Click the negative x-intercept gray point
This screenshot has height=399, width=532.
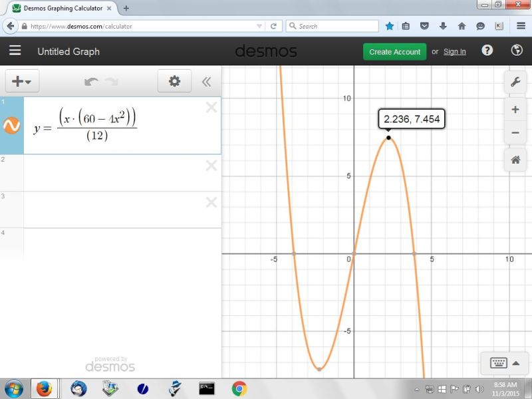(x=294, y=253)
